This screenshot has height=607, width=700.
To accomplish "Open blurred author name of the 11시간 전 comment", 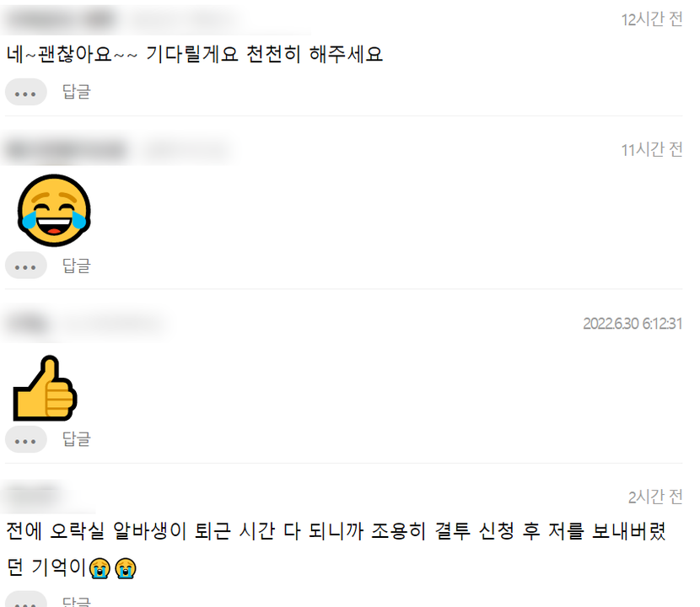I will (66, 150).
